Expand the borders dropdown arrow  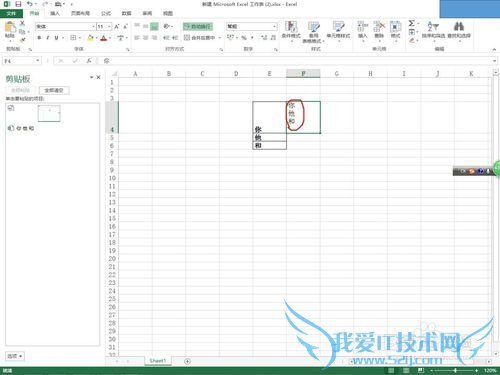[80, 38]
